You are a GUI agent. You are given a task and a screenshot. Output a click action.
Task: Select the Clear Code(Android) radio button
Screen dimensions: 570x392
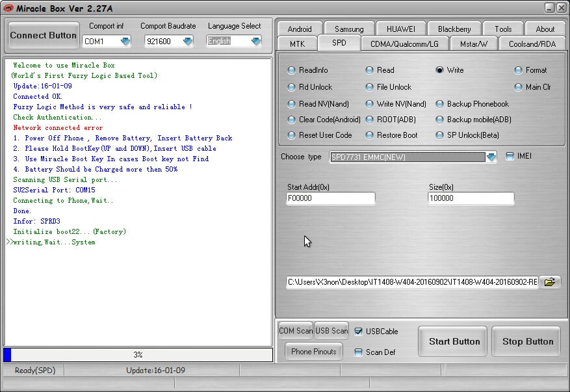[291, 120]
